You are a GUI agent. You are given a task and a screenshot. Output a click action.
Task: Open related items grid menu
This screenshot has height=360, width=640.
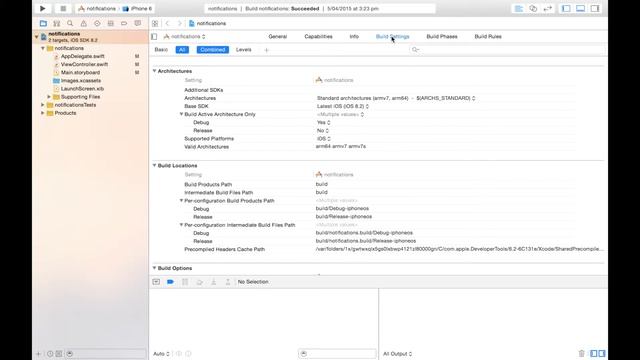click(x=155, y=24)
